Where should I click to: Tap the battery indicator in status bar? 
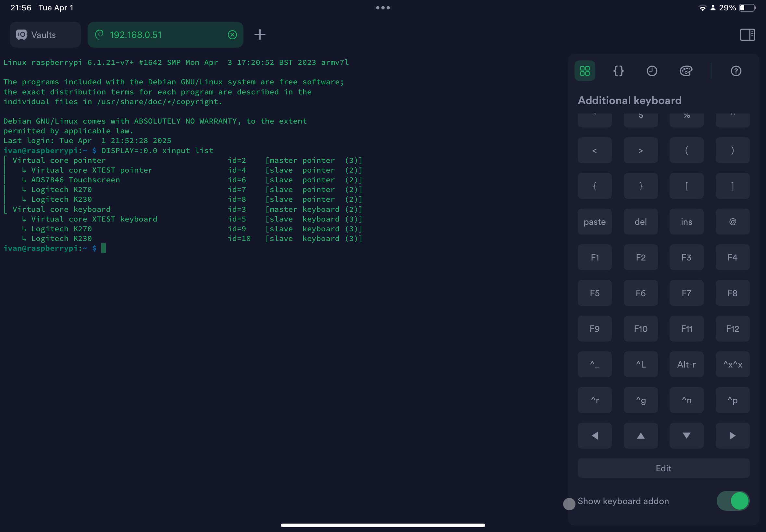[747, 8]
